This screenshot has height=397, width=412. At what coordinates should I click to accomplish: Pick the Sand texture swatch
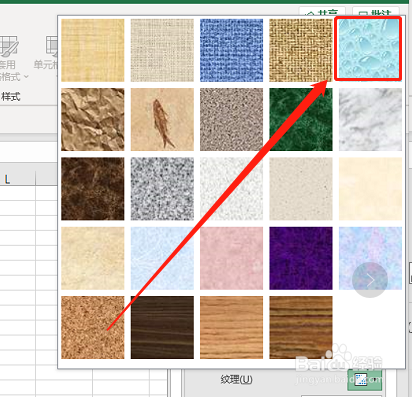(231, 120)
